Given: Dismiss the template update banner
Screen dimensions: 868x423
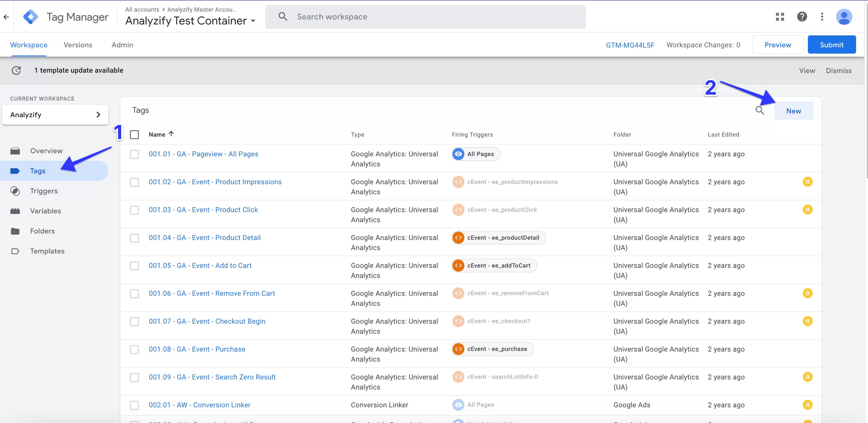Looking at the screenshot, I should (839, 71).
